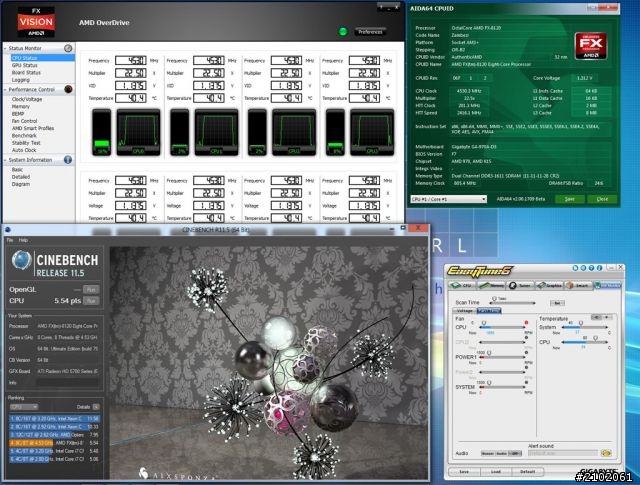This screenshot has height=485, width=640.
Task: Open the Tuner tab in EasyTune6
Action: (520, 285)
